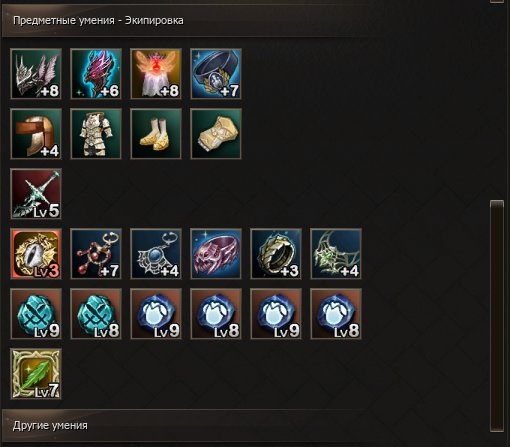Viewport: 510px width, 447px height.
Task: Select the green web necklace +4 icon
Action: [336, 254]
